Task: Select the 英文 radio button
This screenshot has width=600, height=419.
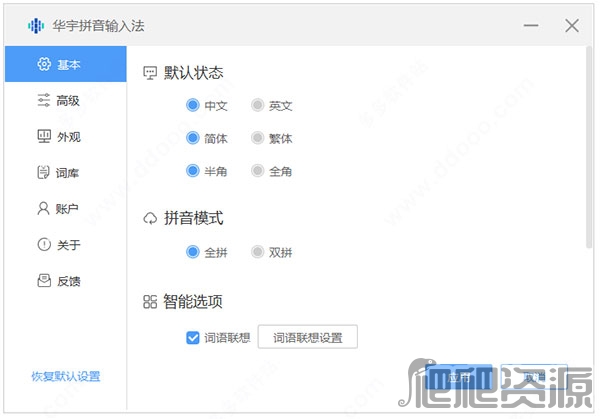Action: coord(258,105)
